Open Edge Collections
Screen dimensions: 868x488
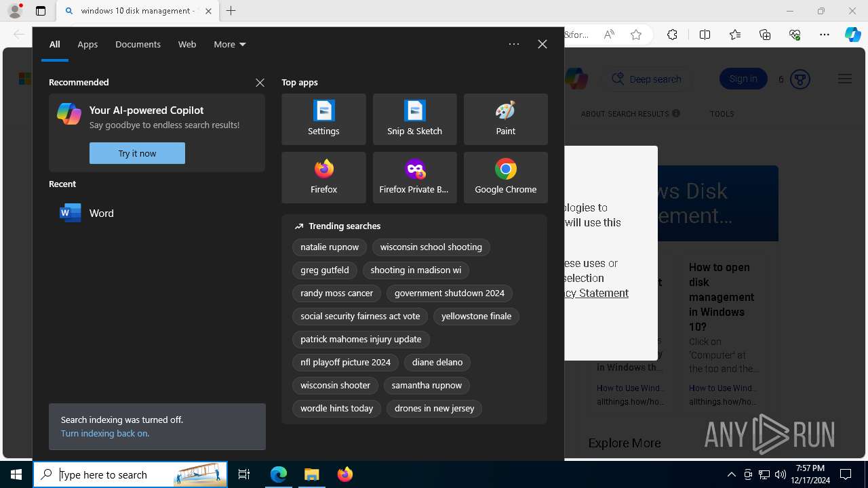(765, 35)
